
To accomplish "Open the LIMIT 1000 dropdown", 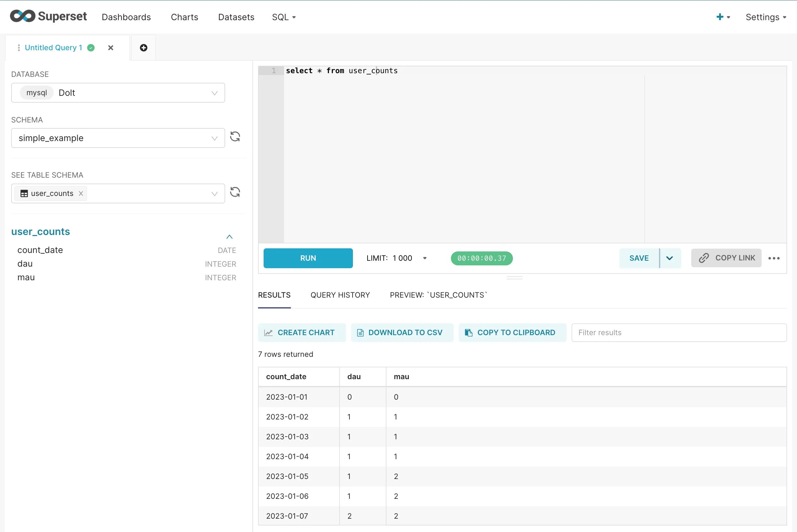I will [x=425, y=258].
